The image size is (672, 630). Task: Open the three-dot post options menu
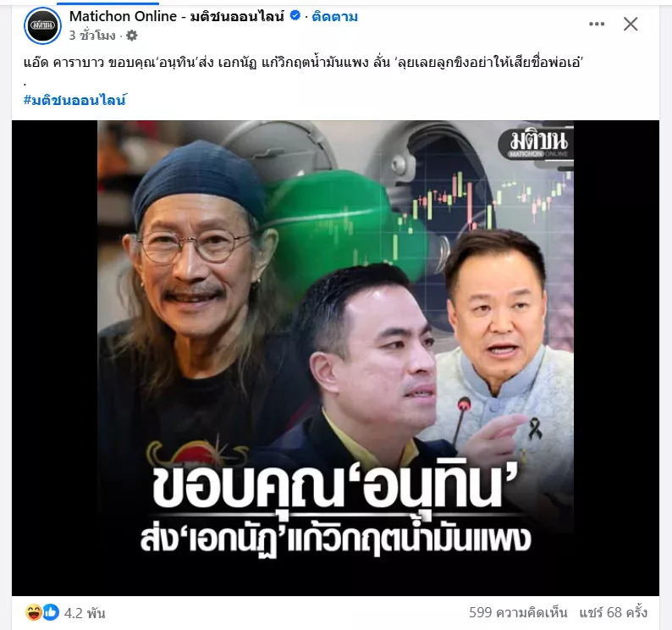(597, 24)
